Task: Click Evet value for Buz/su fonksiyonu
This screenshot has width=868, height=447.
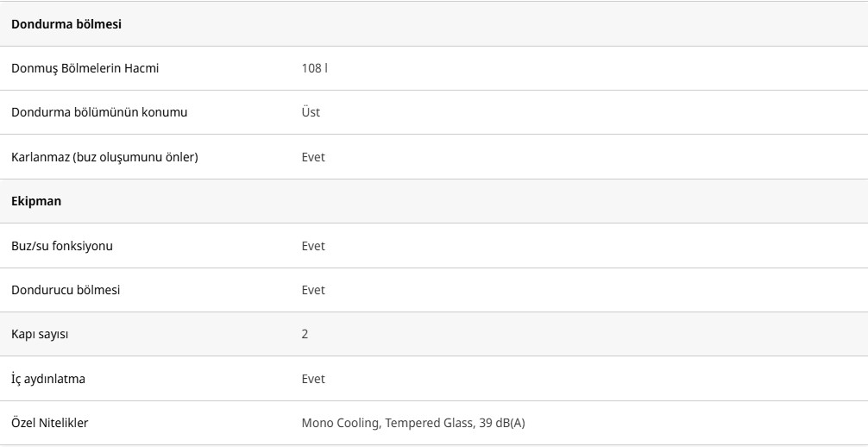Action: click(x=313, y=246)
